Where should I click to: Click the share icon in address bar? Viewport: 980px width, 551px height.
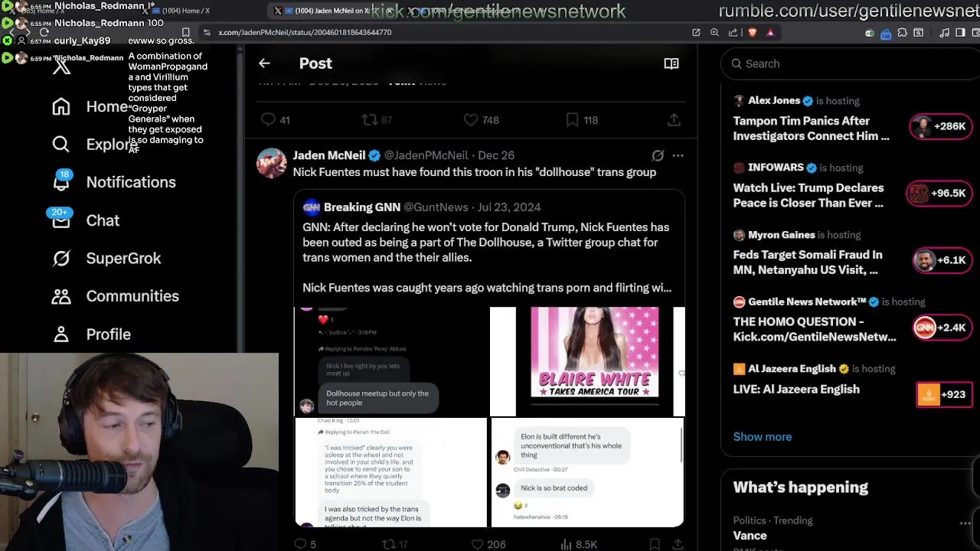click(733, 33)
